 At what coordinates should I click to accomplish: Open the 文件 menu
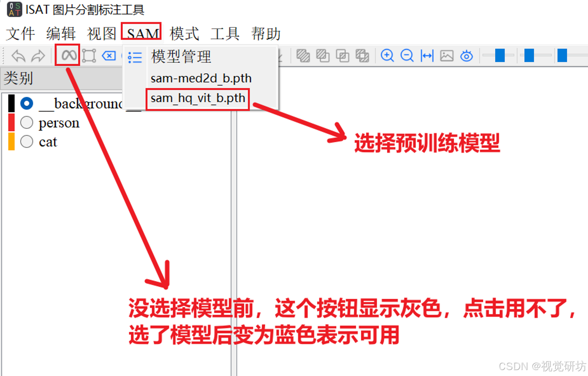(x=20, y=33)
